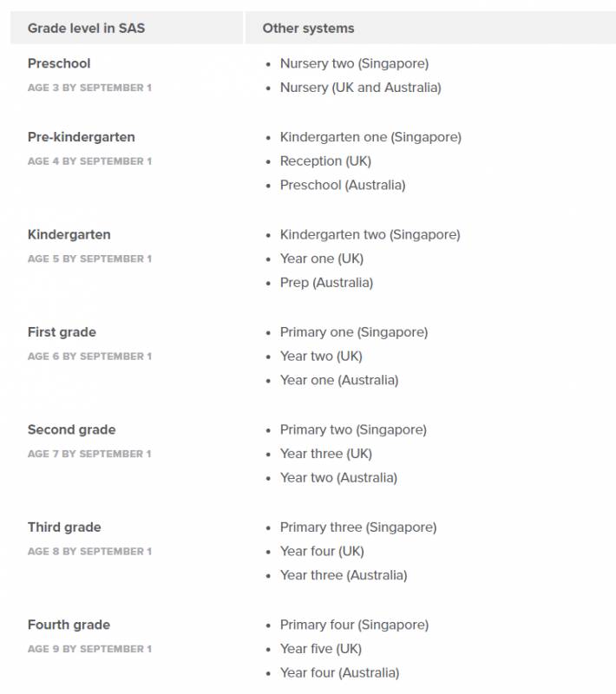Select 'Reception (UK)' list item
The height and width of the screenshot is (694, 616).
click(x=325, y=161)
